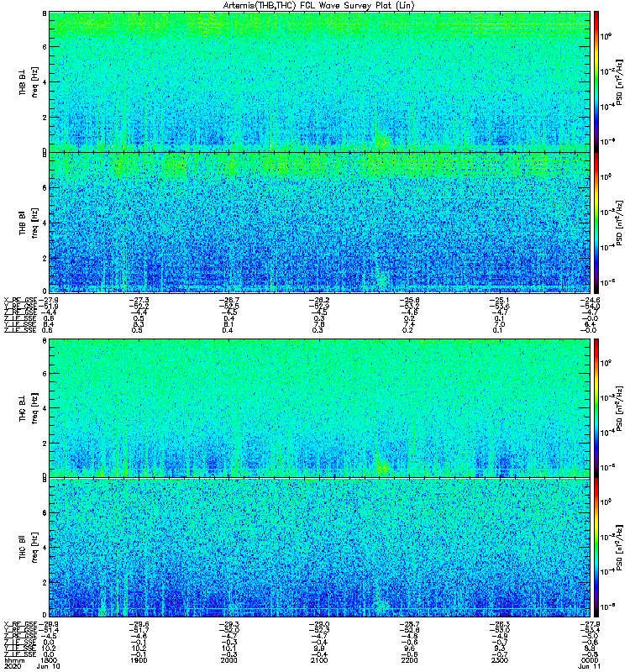Click the -27.8 X_RE_GSE value
The height and width of the screenshot is (672, 630).
[590, 624]
